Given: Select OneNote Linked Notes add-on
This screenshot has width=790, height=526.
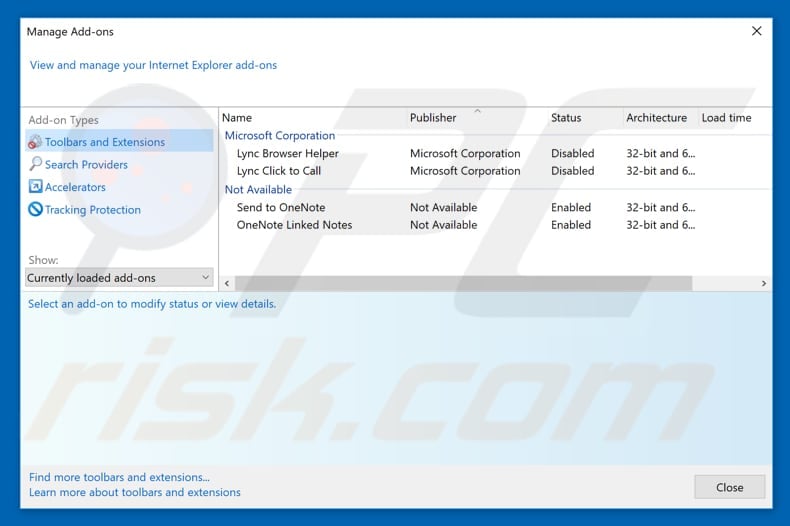Looking at the screenshot, I should click(x=294, y=225).
